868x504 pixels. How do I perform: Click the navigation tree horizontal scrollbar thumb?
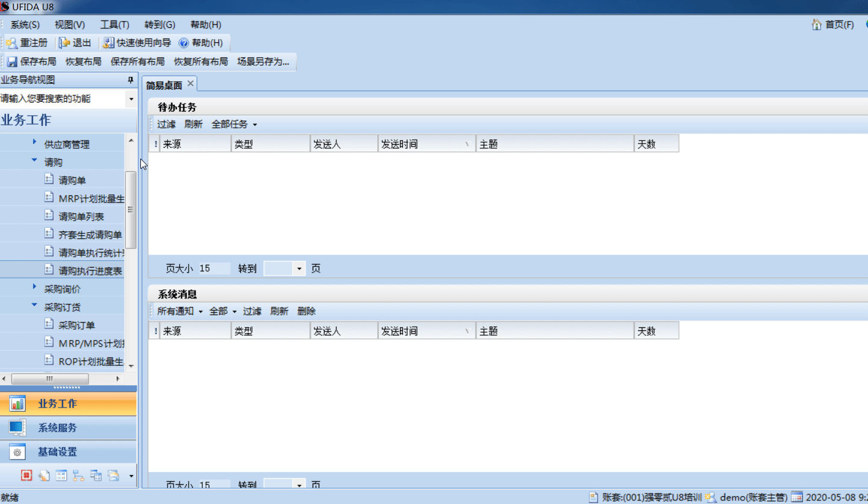(50, 379)
